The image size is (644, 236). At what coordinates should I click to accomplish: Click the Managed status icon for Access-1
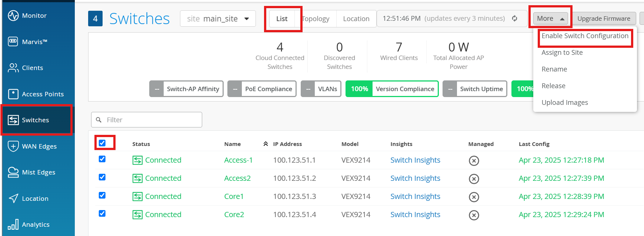(474, 160)
